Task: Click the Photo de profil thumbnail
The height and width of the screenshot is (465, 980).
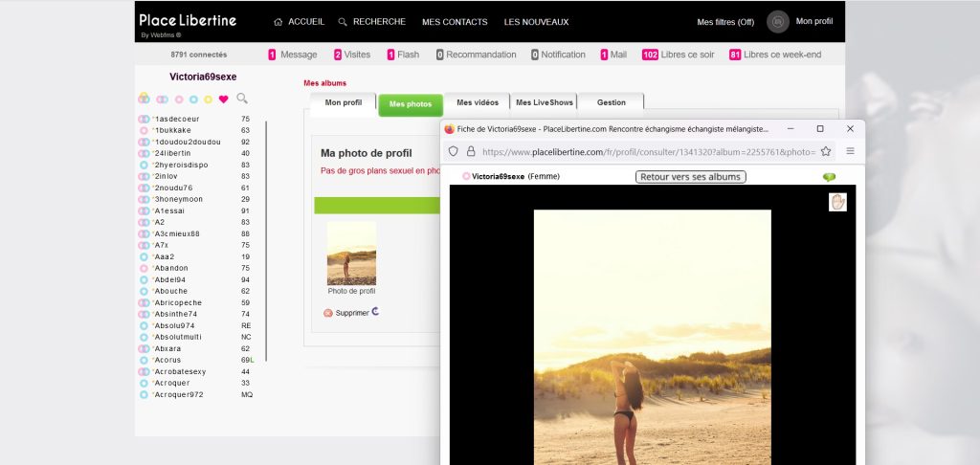Action: (351, 254)
